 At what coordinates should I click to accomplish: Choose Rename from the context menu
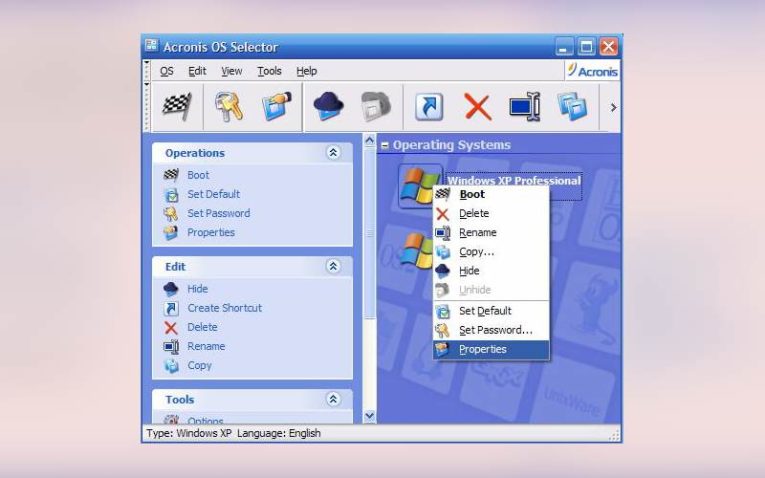pos(491,233)
